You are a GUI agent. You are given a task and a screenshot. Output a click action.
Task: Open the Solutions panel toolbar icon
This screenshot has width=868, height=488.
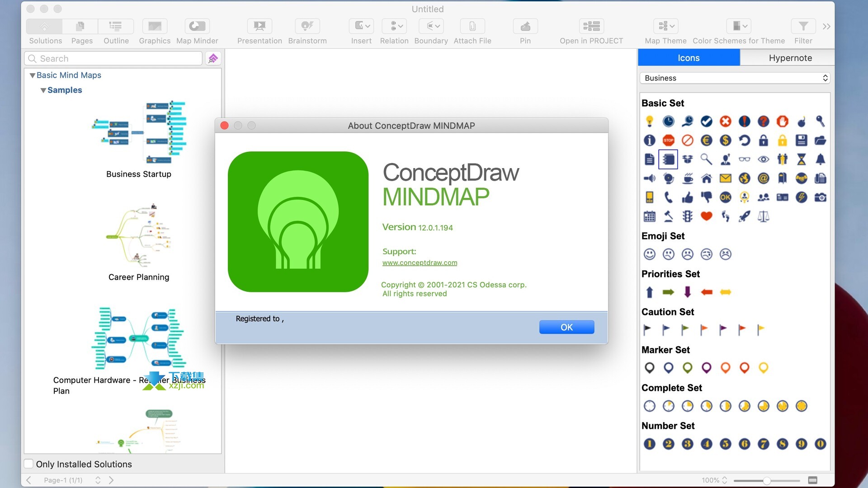pyautogui.click(x=45, y=26)
